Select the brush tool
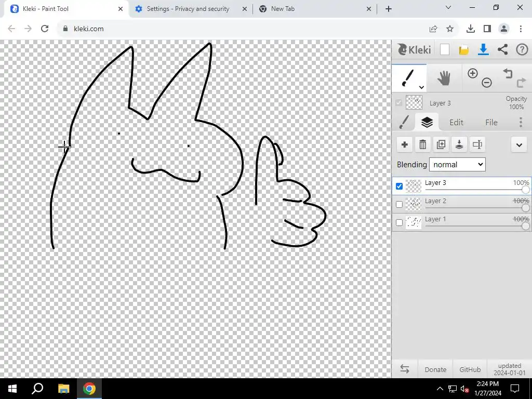Viewport: 532px width, 399px height. coord(408,78)
